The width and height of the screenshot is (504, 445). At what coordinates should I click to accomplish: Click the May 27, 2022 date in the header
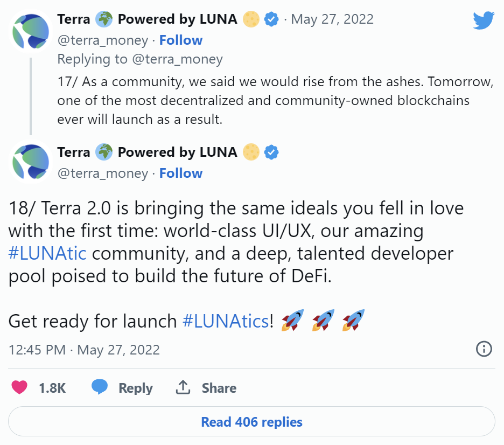332,19
